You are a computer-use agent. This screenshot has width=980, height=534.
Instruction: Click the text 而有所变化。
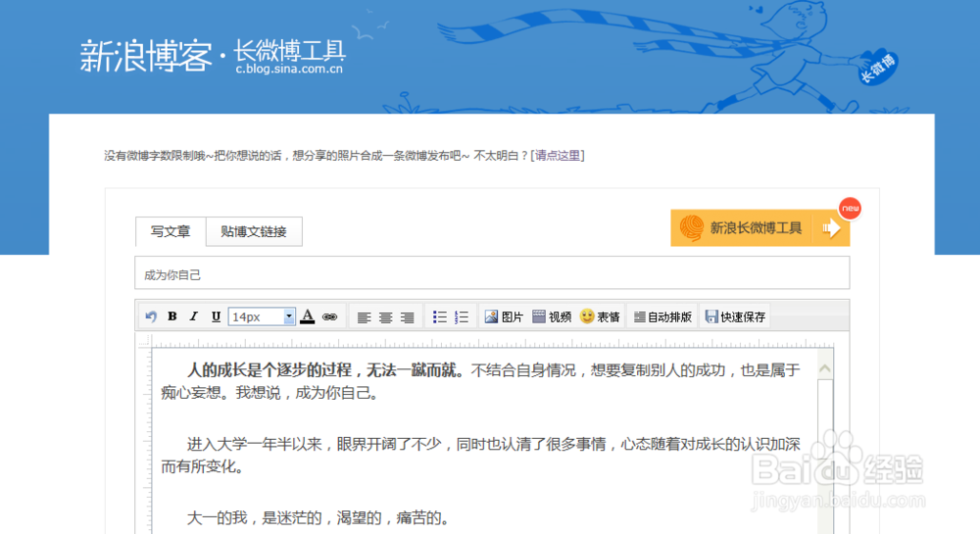click(202, 466)
